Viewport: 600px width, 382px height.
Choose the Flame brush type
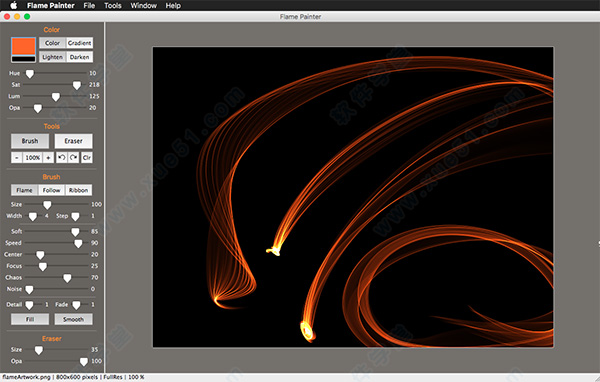(24, 190)
